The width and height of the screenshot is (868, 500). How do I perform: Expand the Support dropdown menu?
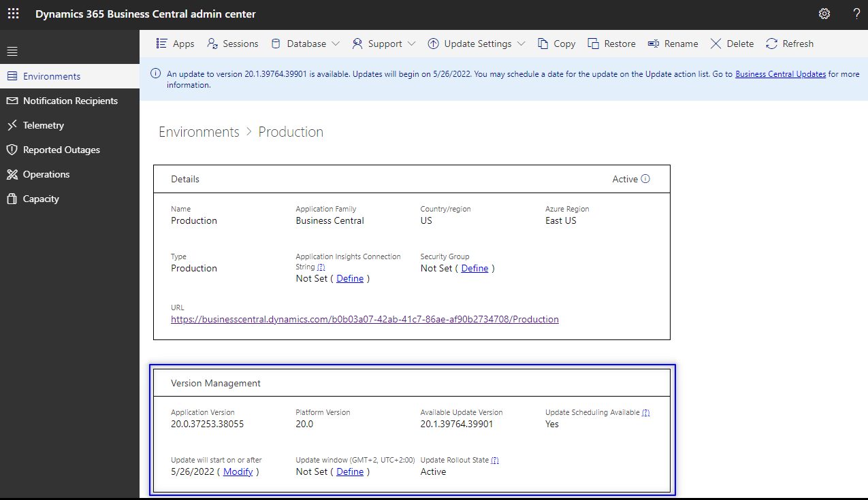[383, 43]
